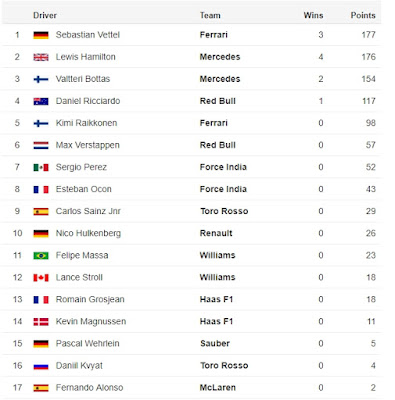Open Kimi Raikkonen driver name
395x400 pixels.
(86, 123)
